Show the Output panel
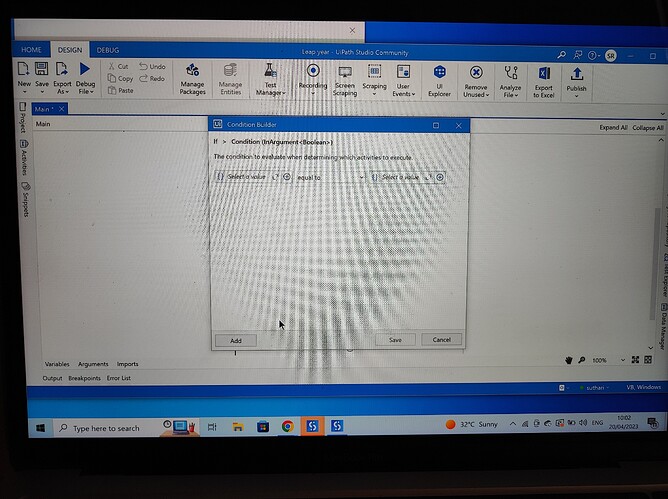 pos(52,378)
